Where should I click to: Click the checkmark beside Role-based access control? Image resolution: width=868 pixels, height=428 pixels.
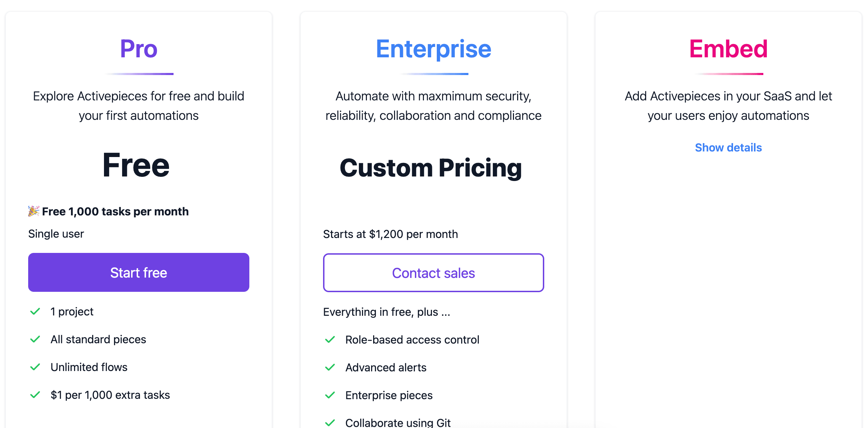[x=329, y=339]
